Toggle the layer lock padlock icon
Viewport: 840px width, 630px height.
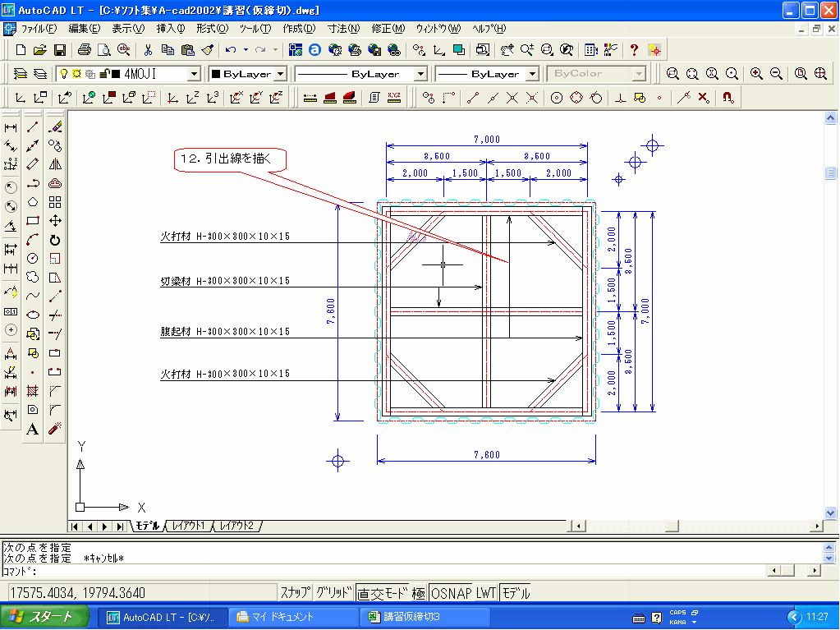104,73
